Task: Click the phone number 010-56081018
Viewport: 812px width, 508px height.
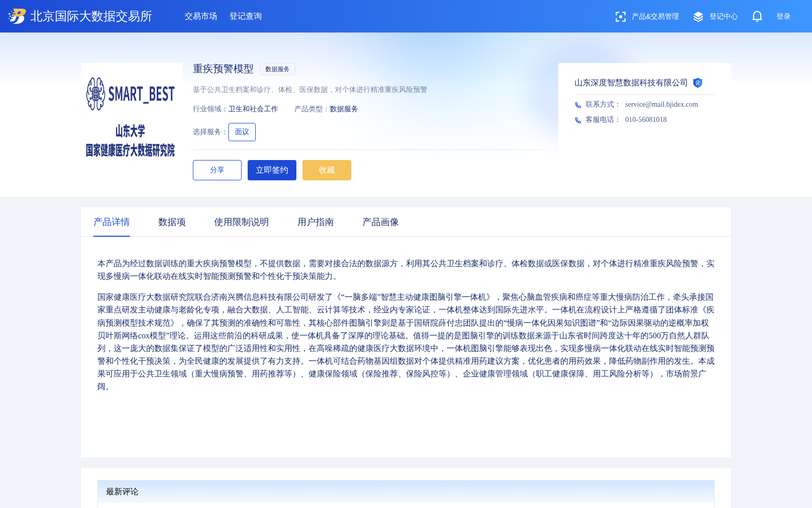Action: pyautogui.click(x=646, y=120)
